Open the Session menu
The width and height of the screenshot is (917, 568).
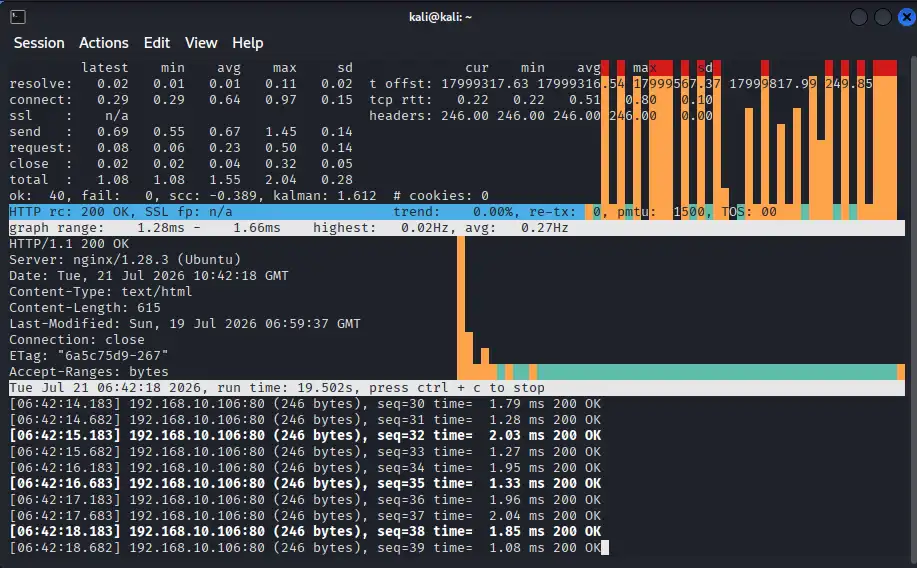tap(39, 43)
